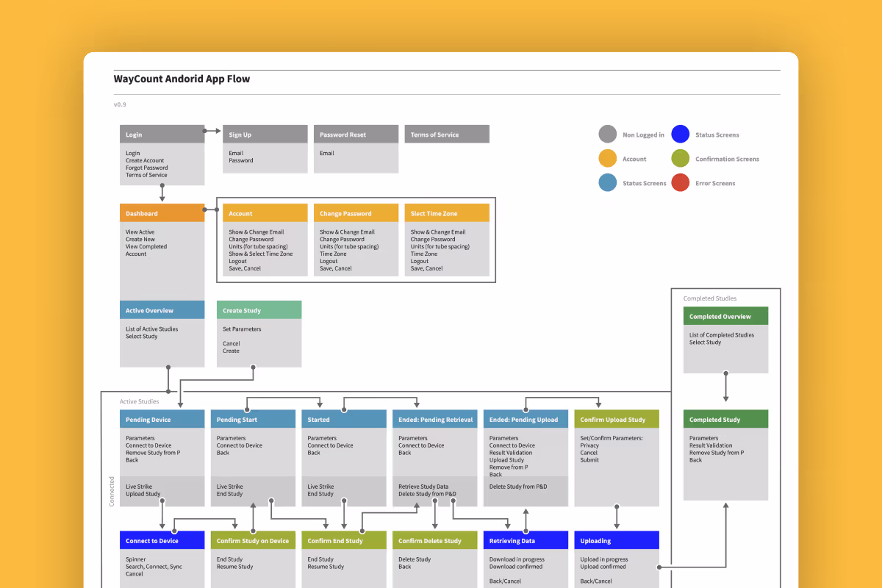Click Create Account in the Login box
The width and height of the screenshot is (882, 588).
[145, 160]
